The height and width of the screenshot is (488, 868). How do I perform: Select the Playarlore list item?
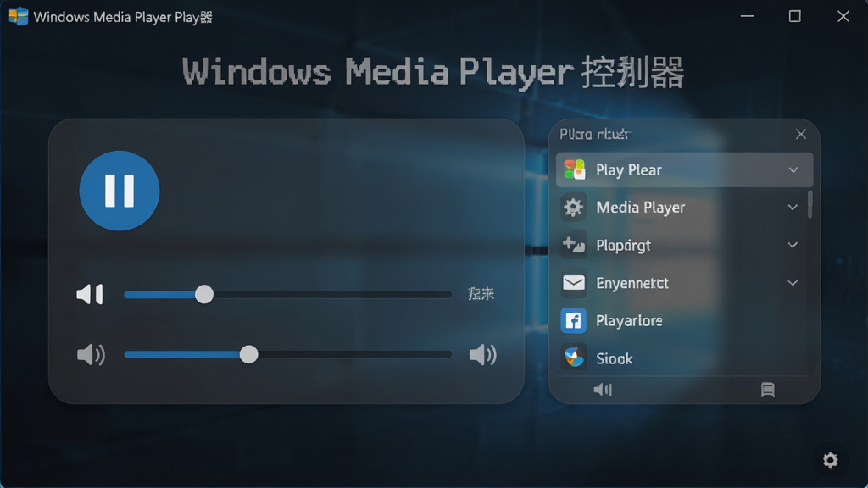(x=682, y=320)
